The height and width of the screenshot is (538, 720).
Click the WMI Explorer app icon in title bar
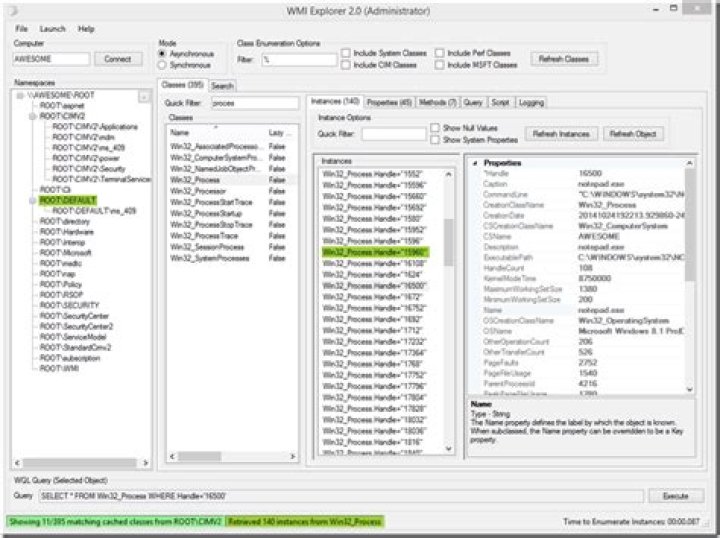(x=14, y=10)
